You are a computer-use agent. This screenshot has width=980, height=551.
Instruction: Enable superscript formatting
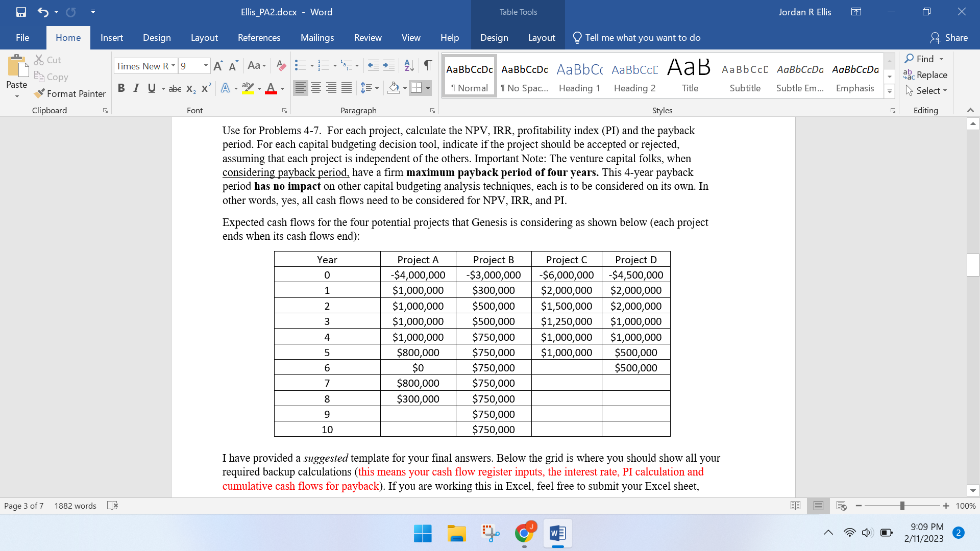pyautogui.click(x=205, y=88)
